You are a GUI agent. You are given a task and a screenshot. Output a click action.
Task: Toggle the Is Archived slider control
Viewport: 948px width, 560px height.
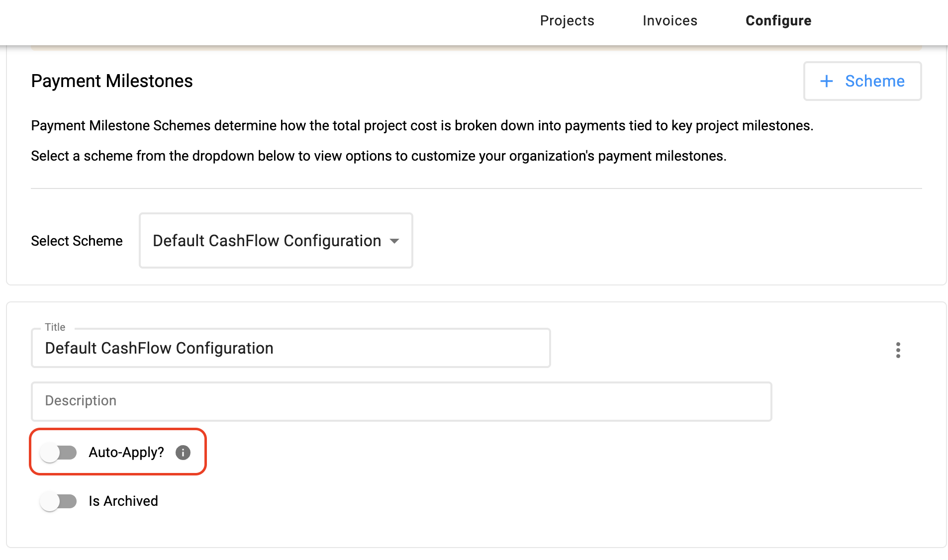pos(58,501)
